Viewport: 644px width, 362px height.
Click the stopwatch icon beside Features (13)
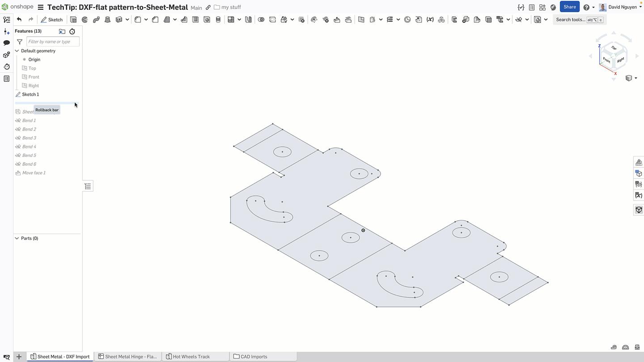pyautogui.click(x=72, y=31)
